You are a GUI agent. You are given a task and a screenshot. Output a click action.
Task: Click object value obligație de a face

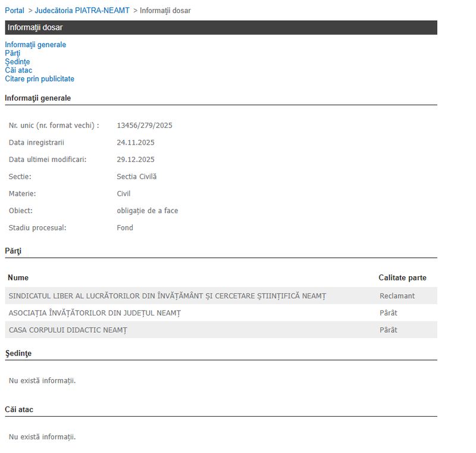pyautogui.click(x=147, y=210)
